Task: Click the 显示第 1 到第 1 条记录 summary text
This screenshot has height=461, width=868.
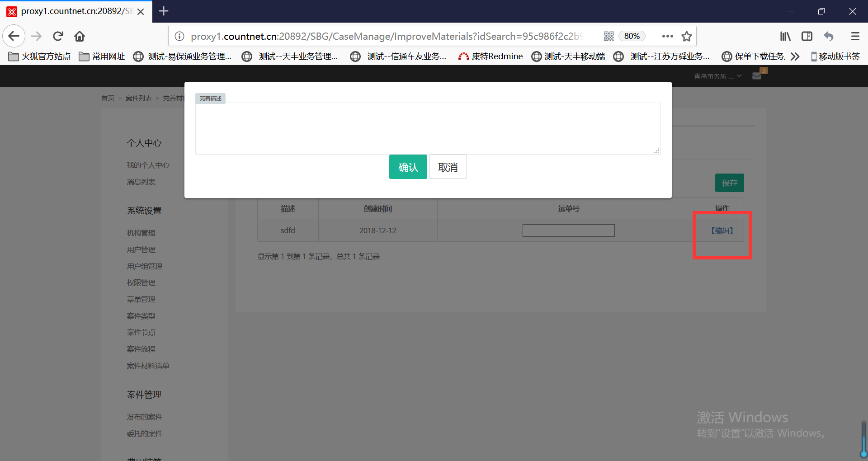Action: 319,257
